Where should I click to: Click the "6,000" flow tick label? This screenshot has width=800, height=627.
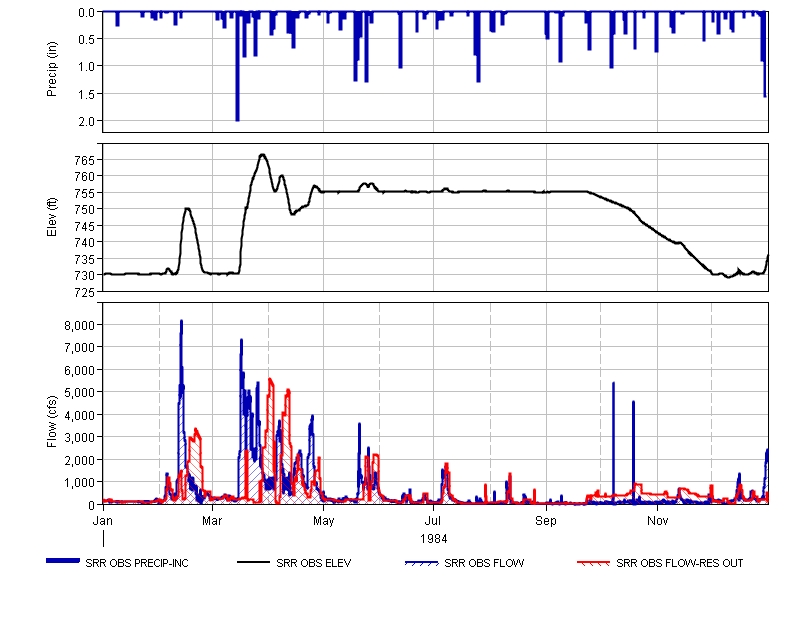pos(81,370)
